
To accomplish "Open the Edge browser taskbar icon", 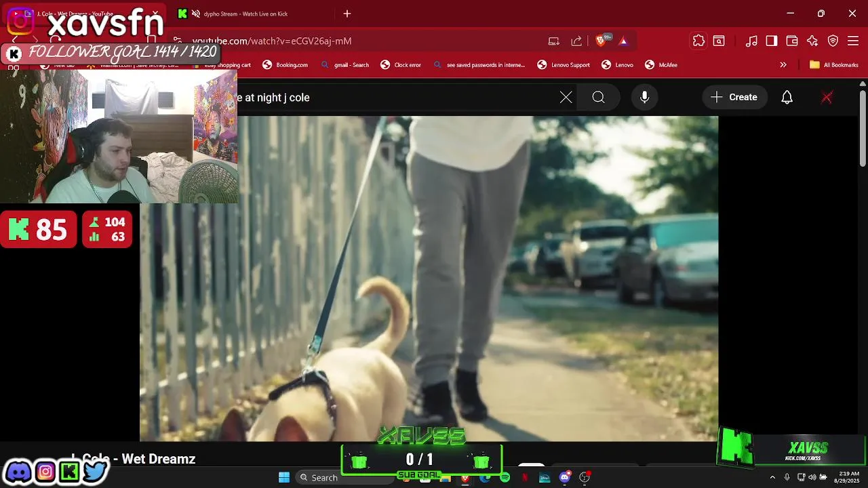I will coord(485,478).
